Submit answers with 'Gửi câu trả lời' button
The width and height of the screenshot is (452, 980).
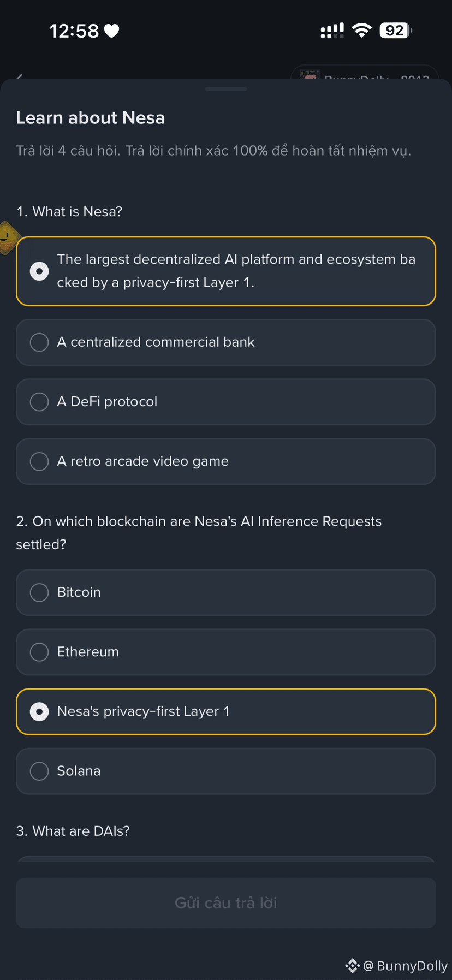coord(226,903)
